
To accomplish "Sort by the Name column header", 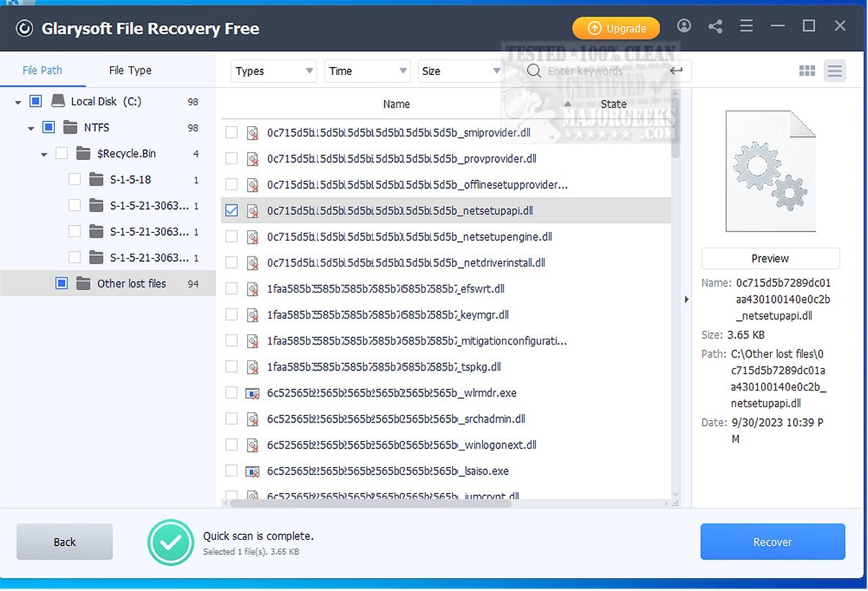I will (x=396, y=104).
